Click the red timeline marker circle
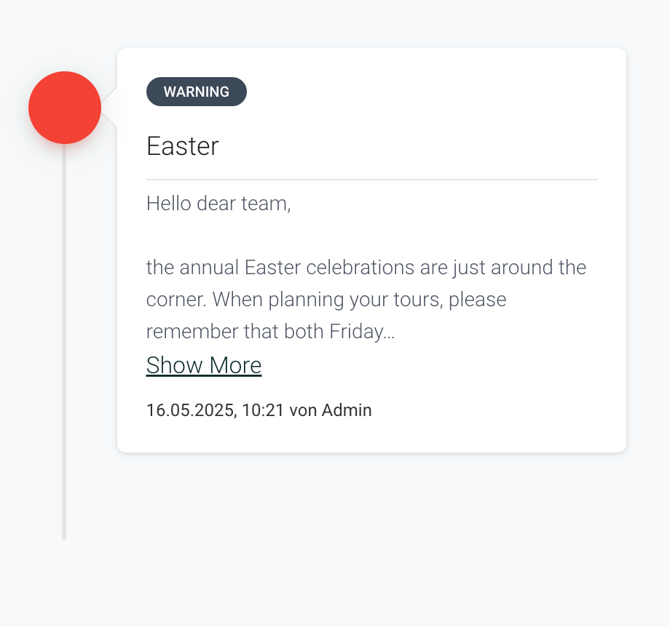The height and width of the screenshot is (627, 670). (65, 108)
